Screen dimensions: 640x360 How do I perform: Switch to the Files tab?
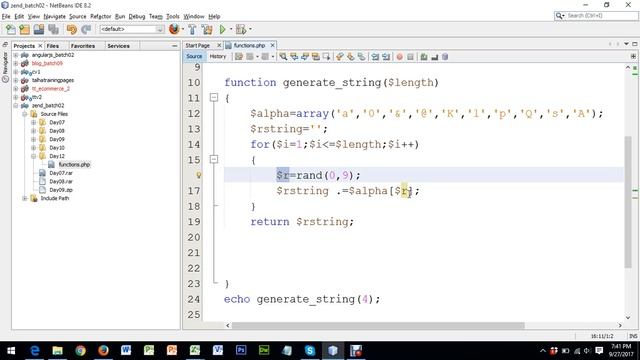[x=53, y=46]
